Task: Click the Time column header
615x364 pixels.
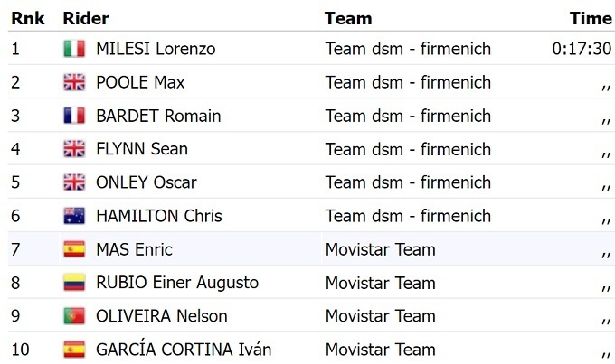Action: (591, 18)
